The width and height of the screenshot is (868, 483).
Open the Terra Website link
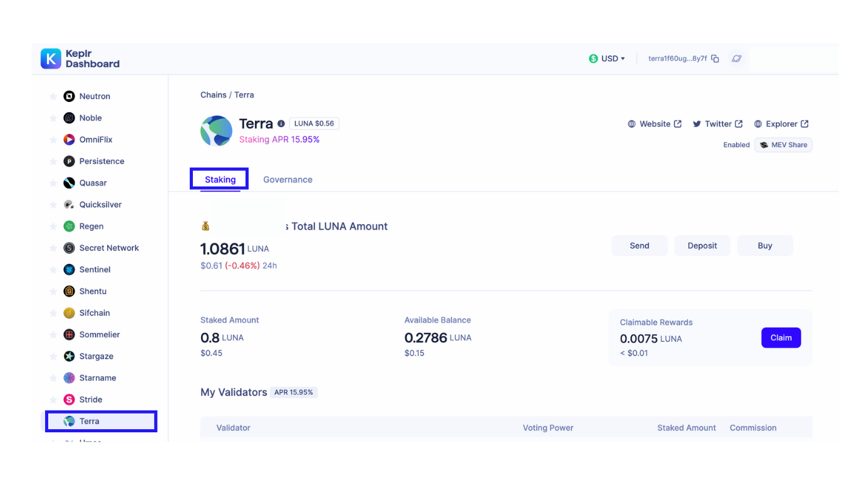point(654,124)
